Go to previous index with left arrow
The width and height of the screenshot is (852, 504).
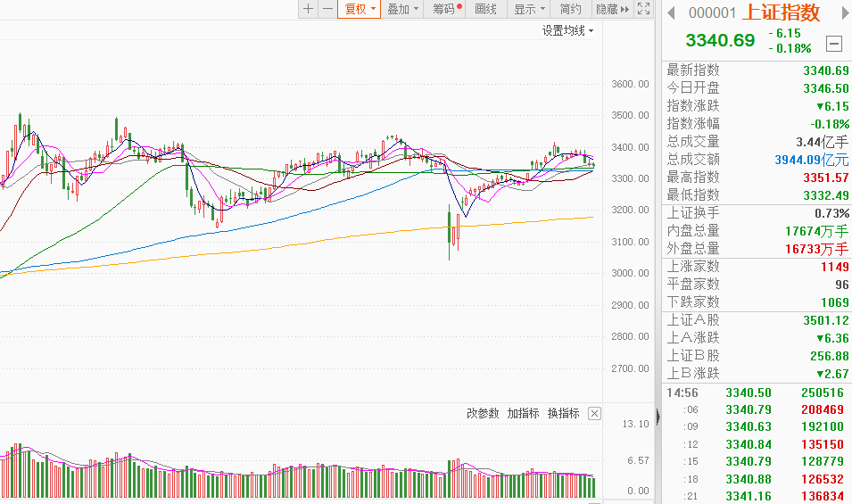[x=672, y=12]
